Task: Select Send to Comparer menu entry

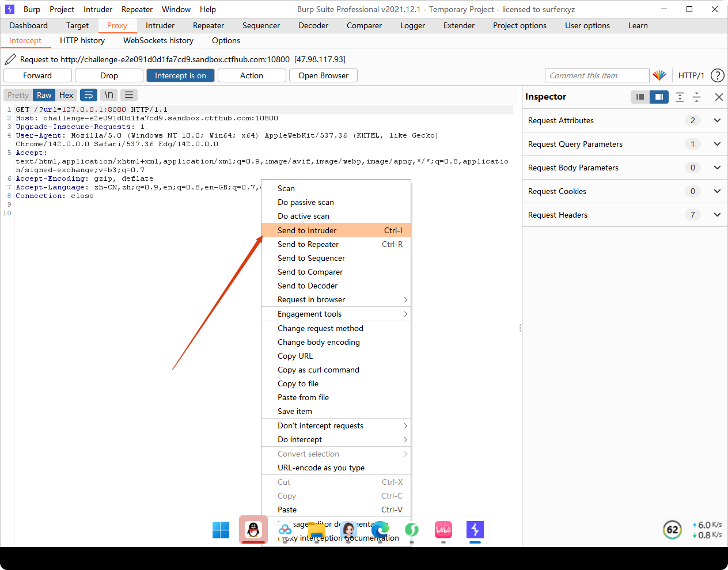Action: 336,272
